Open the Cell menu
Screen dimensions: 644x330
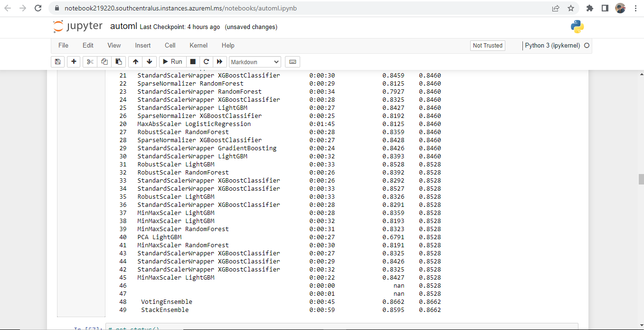170,45
